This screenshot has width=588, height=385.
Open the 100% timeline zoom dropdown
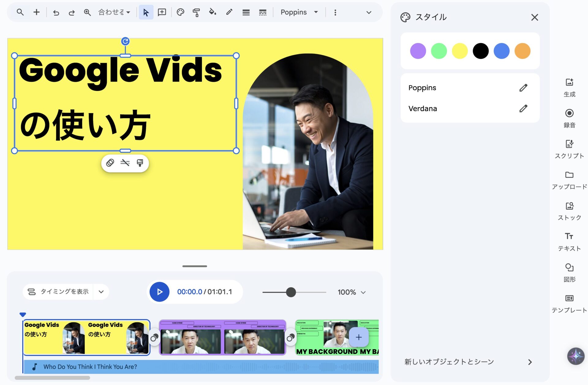tap(352, 292)
